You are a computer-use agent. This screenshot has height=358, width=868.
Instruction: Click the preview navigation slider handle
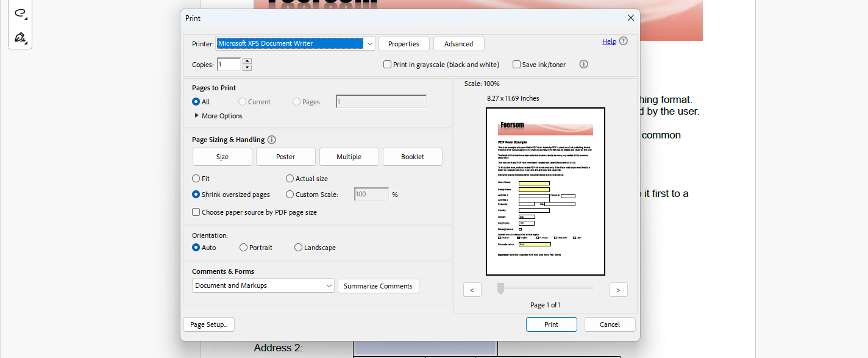coord(500,289)
